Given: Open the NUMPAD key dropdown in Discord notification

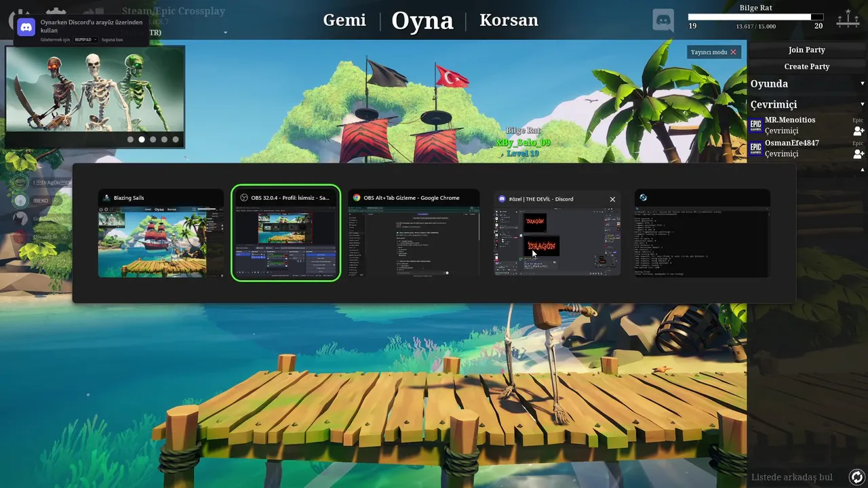Looking at the screenshot, I should (x=85, y=40).
